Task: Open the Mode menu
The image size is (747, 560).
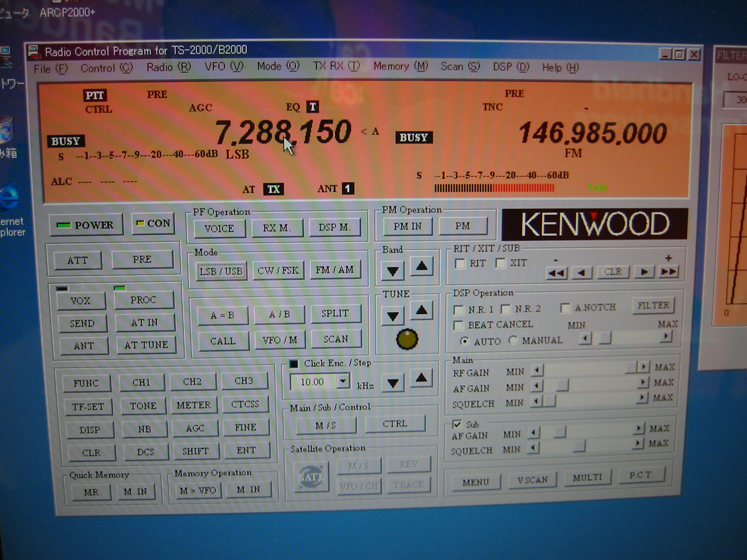Action: (278, 66)
